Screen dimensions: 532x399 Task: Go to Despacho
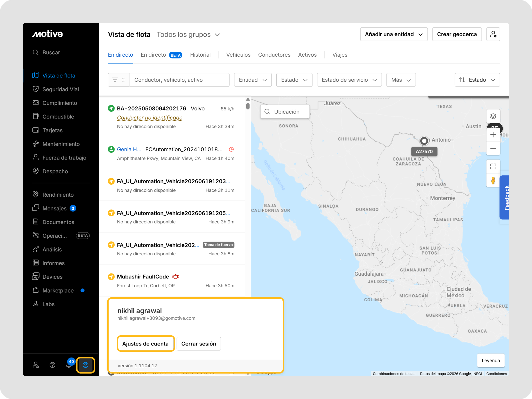tap(50, 171)
